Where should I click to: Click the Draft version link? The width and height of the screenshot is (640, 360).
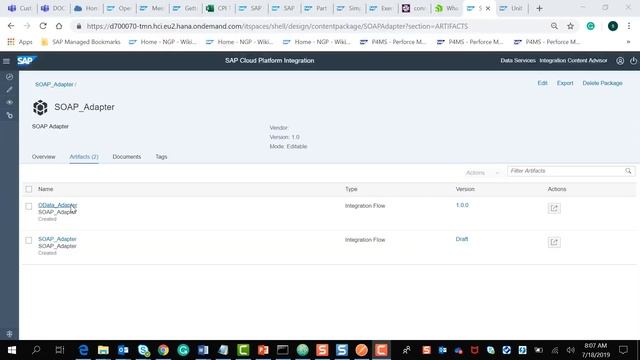462,239
